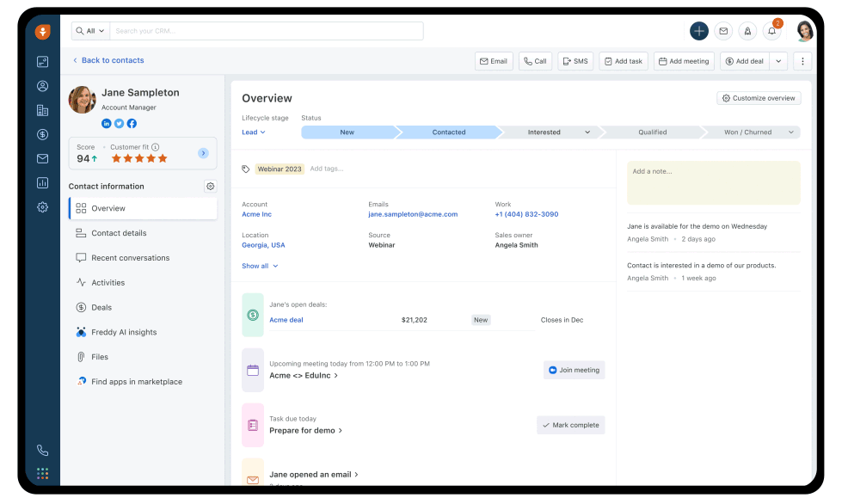Open Reports chart icon in left sidebar
Screen dimensions: 848x504
pyautogui.click(x=42, y=182)
